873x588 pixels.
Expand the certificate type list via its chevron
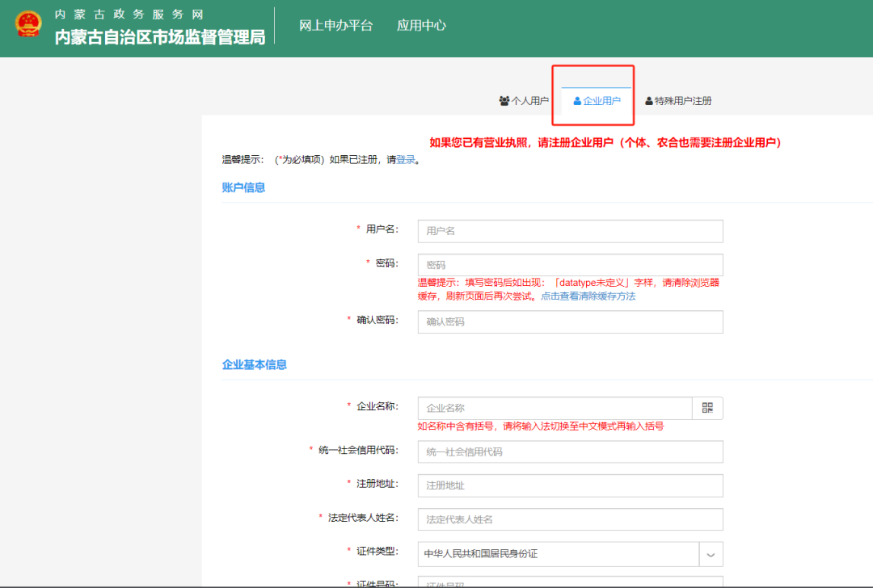click(711, 554)
